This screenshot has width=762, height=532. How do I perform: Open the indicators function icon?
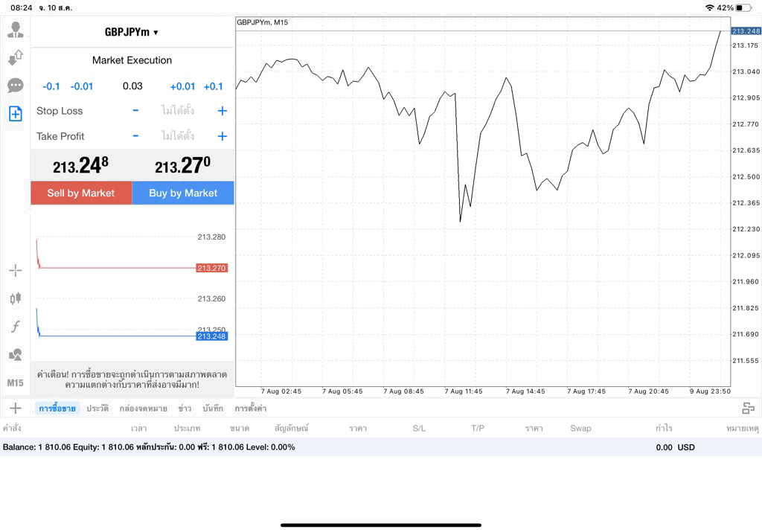click(x=16, y=326)
